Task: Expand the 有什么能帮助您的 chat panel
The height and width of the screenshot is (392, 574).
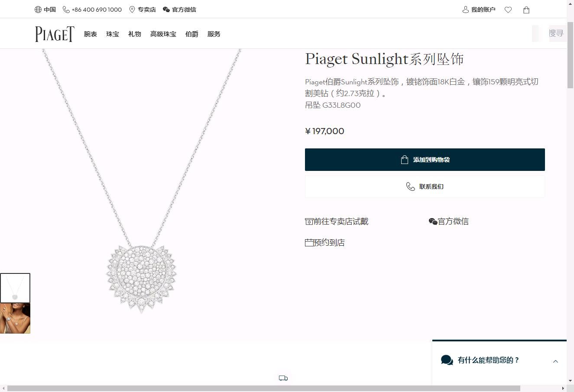Action: (x=555, y=361)
